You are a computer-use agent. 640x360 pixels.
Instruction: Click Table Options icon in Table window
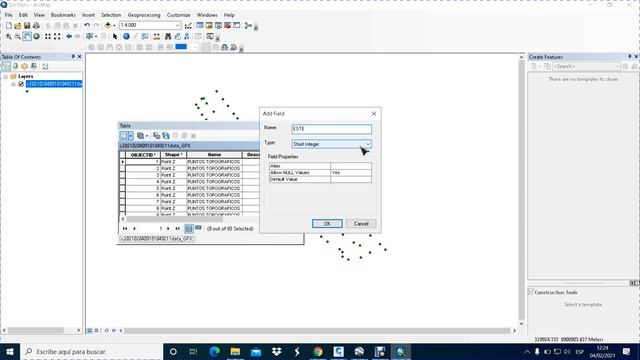coord(123,136)
